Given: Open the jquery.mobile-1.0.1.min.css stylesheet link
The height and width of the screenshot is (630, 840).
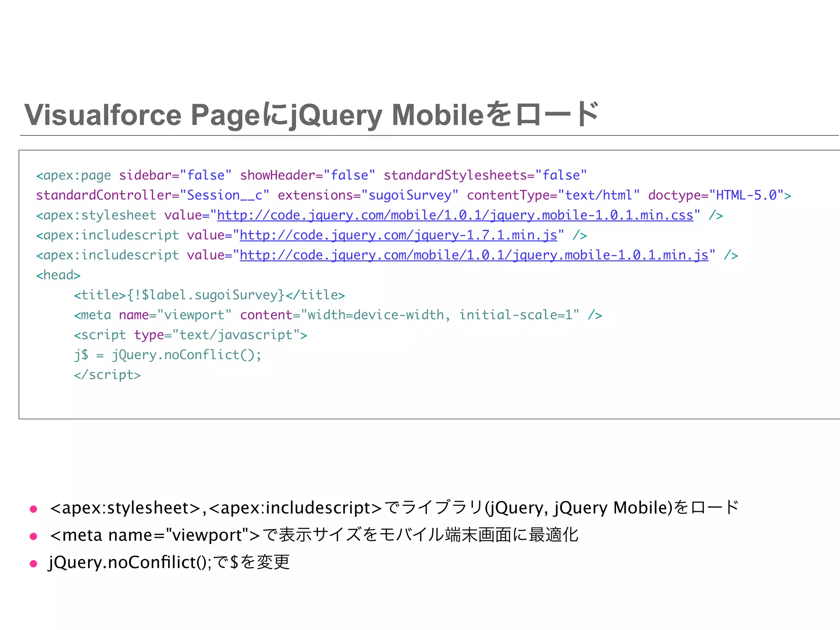Looking at the screenshot, I should pos(455,215).
